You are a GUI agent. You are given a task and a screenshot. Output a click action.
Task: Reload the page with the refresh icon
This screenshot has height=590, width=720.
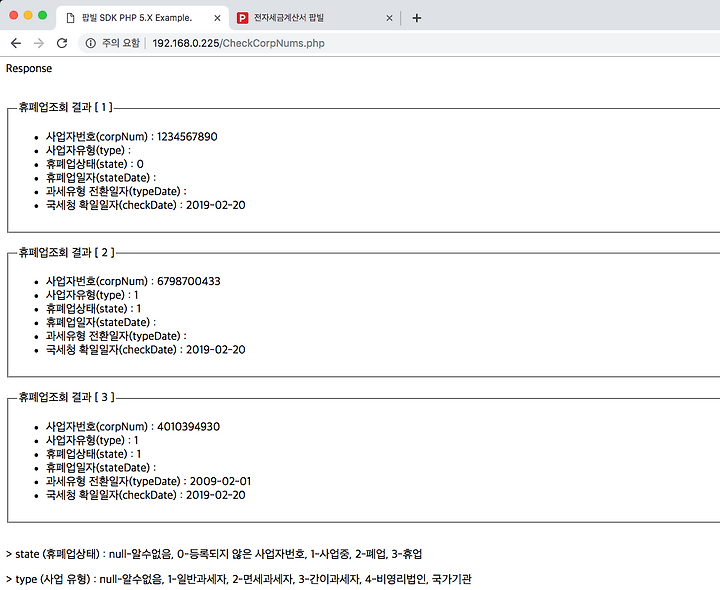click(x=62, y=43)
